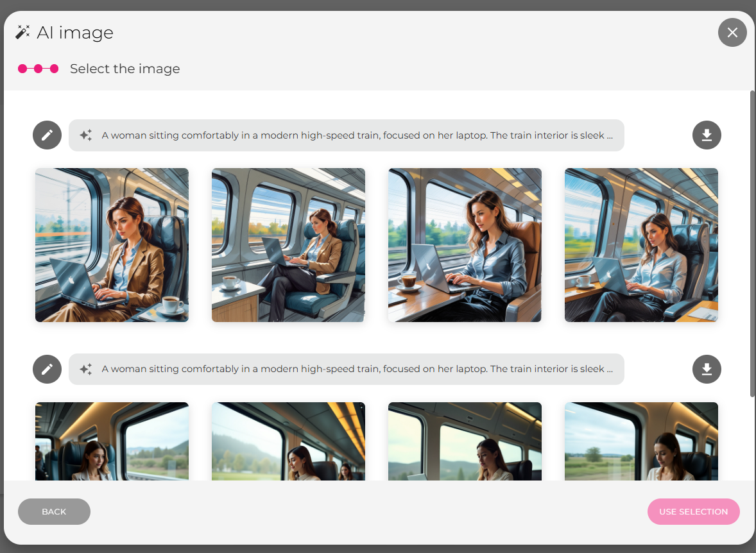This screenshot has height=553, width=756.
Task: Select the second photo with yellow ceiling lights
Action: pyautogui.click(x=288, y=441)
